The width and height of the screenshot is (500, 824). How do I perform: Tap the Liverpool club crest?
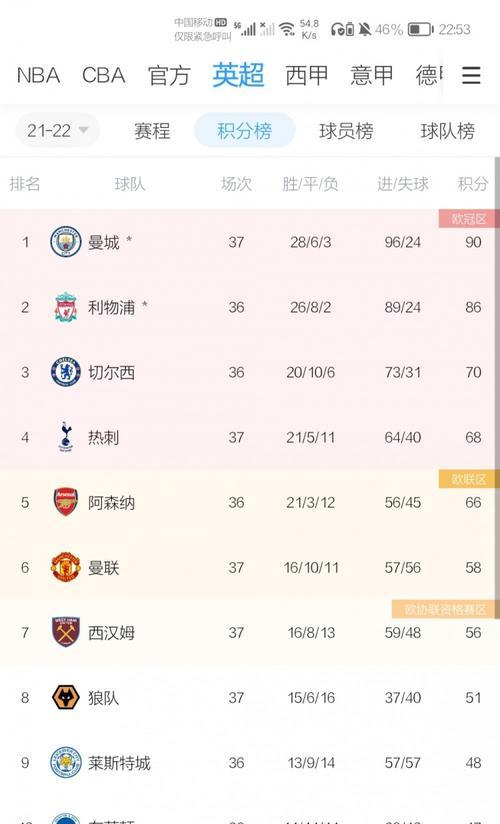click(x=66, y=307)
